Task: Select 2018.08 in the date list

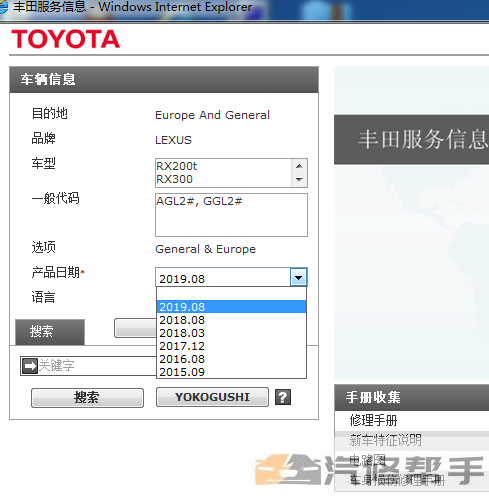Action: (x=231, y=320)
